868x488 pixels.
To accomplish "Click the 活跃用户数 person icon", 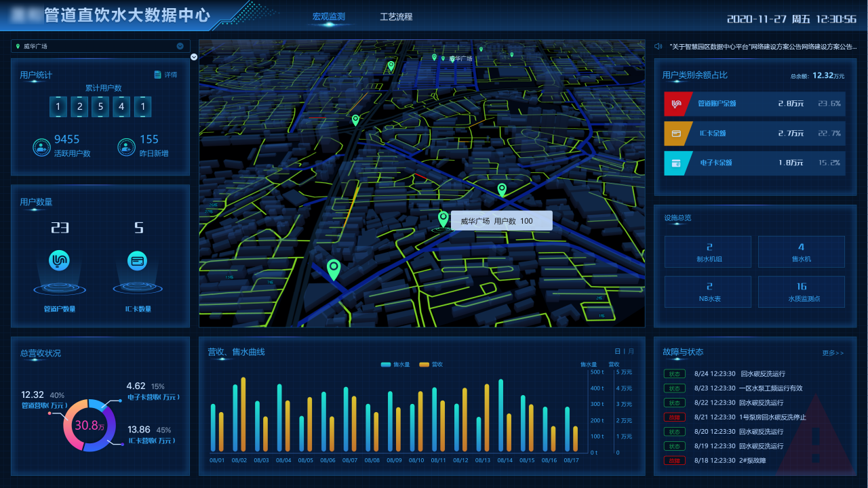I will pos(41,147).
